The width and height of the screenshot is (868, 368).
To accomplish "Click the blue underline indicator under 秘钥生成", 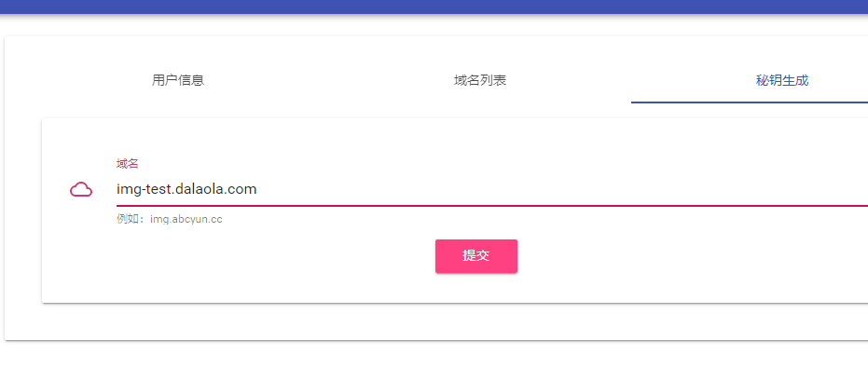I will pos(750,102).
